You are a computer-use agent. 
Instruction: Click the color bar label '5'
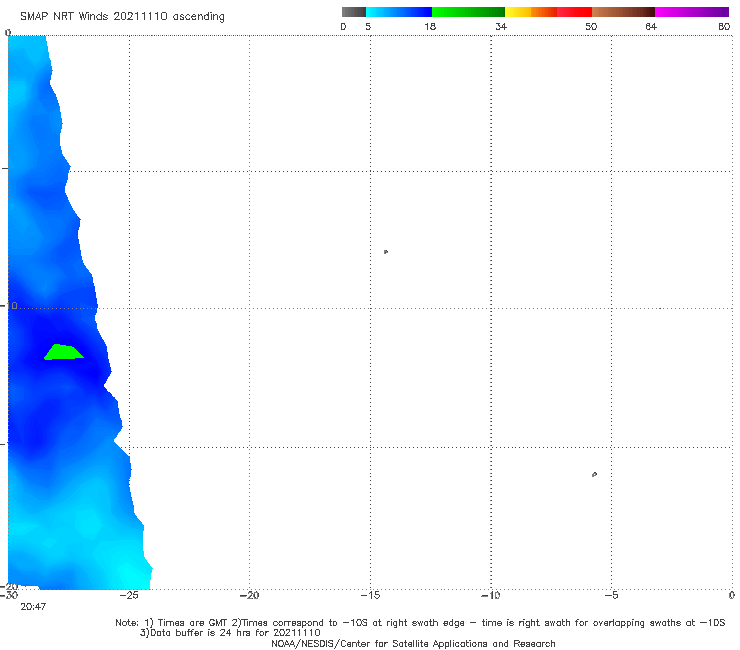pos(368,27)
